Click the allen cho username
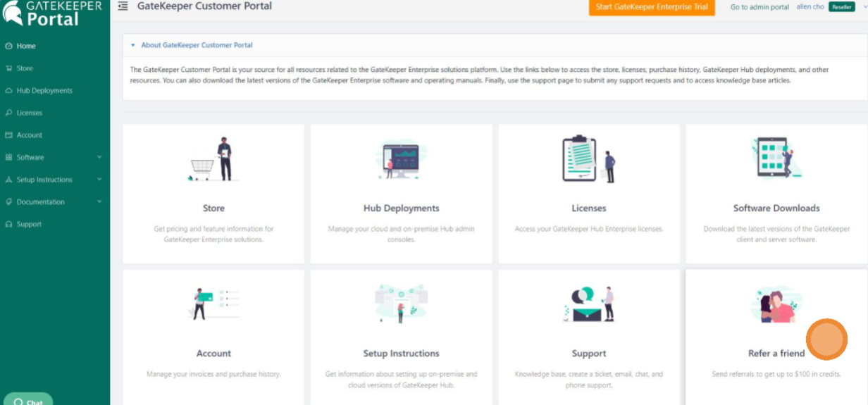This screenshot has width=868, height=405. (810, 7)
